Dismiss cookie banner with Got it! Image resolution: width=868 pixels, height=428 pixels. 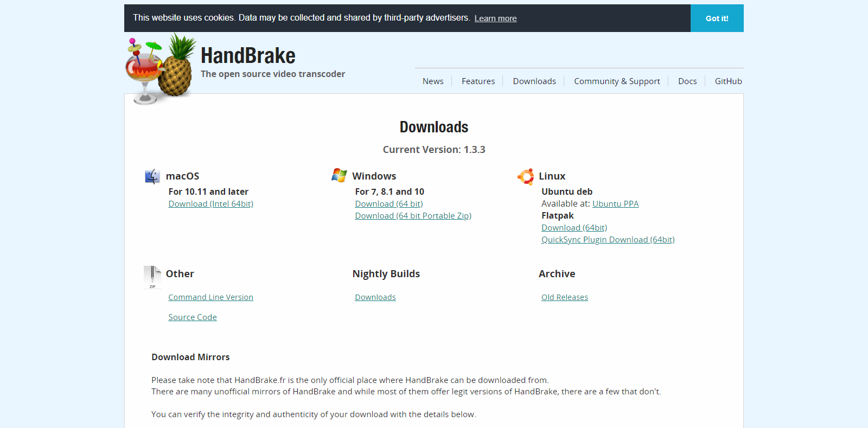point(717,18)
